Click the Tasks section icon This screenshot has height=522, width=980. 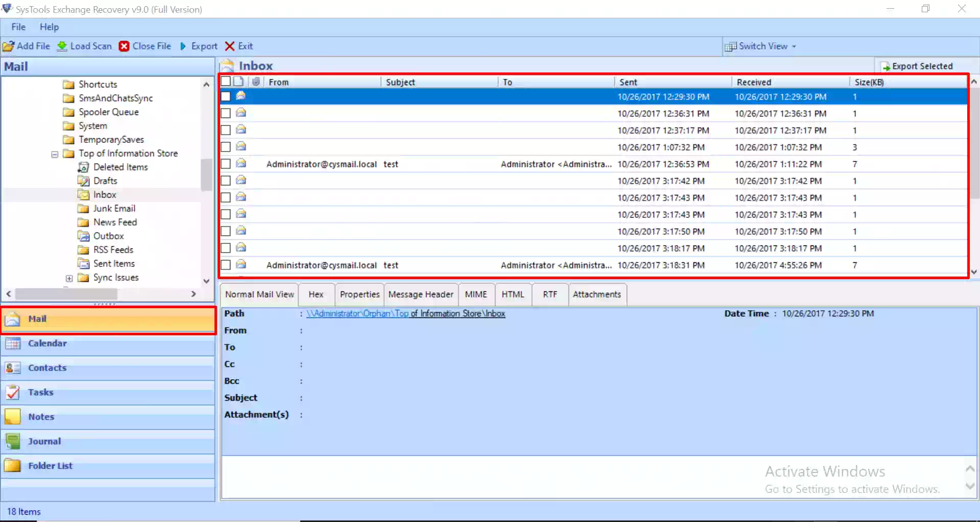point(13,392)
